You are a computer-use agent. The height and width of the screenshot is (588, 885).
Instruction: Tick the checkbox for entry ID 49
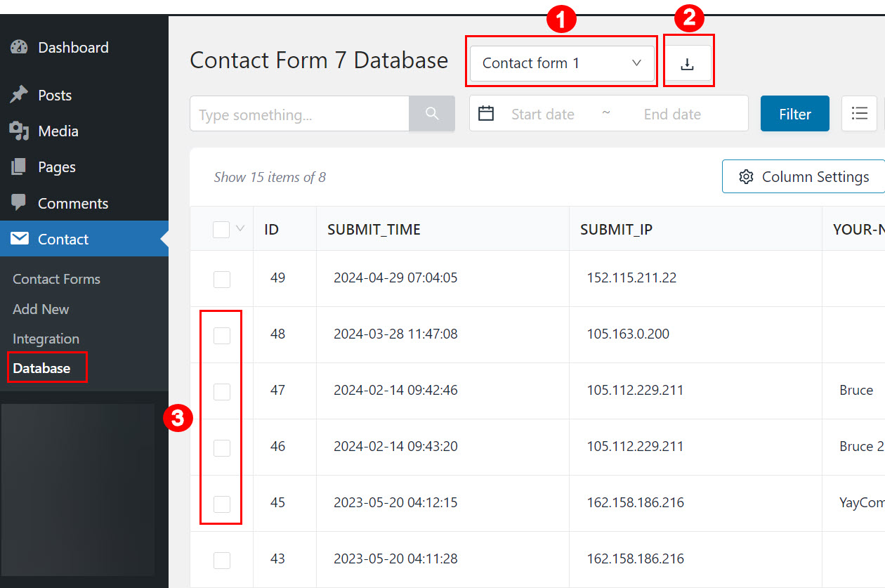(x=222, y=279)
